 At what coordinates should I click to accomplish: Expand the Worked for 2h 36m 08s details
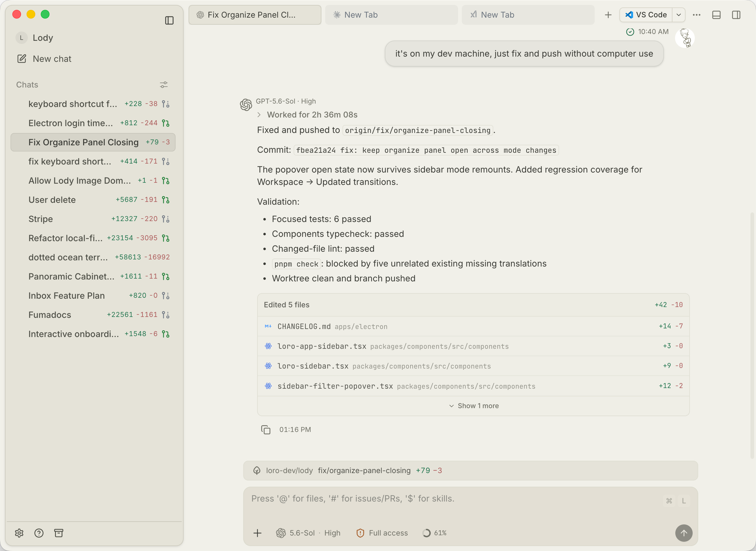point(307,115)
